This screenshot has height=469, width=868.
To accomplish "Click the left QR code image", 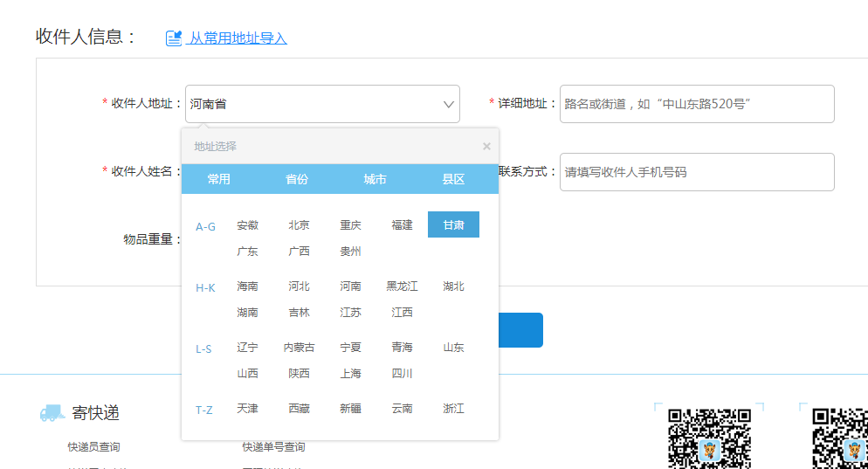I will (x=709, y=437).
